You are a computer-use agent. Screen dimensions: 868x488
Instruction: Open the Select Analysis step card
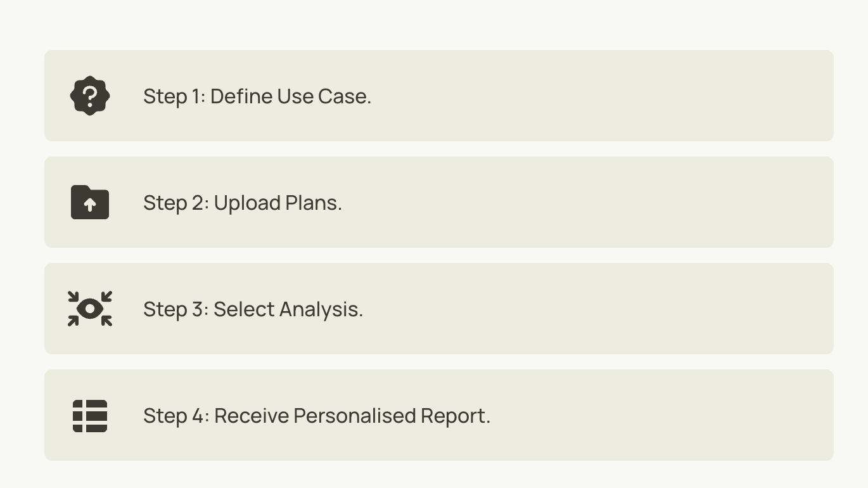pos(570,309)
